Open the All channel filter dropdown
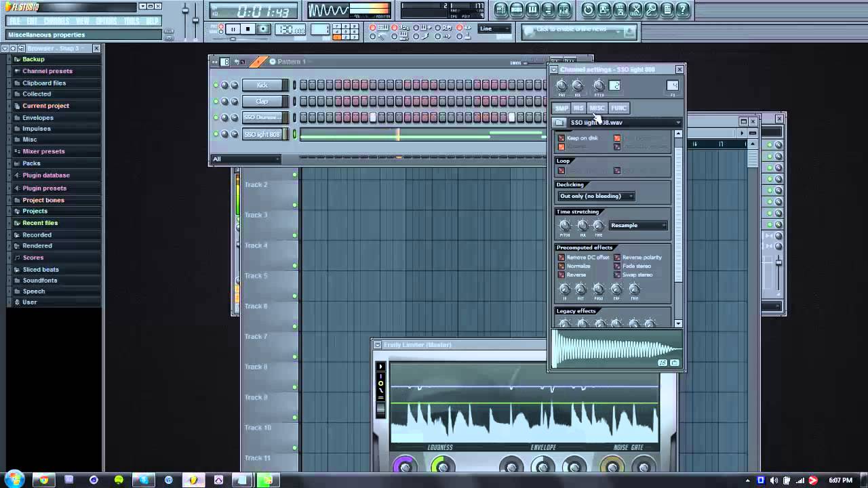Image resolution: width=868 pixels, height=488 pixels. click(245, 159)
